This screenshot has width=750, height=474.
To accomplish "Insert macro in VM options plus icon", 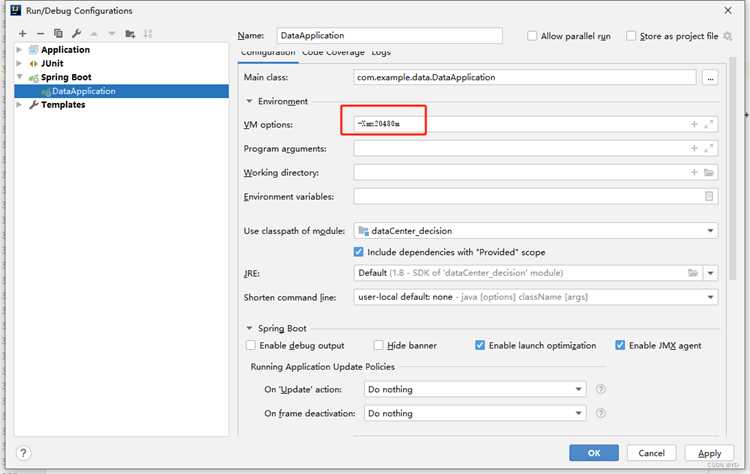I will coord(694,124).
